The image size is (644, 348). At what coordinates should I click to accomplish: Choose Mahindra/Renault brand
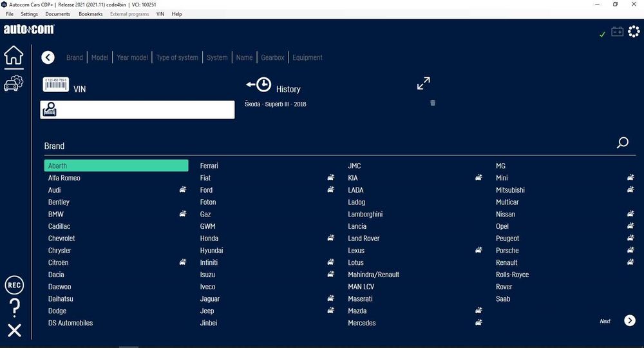(374, 275)
